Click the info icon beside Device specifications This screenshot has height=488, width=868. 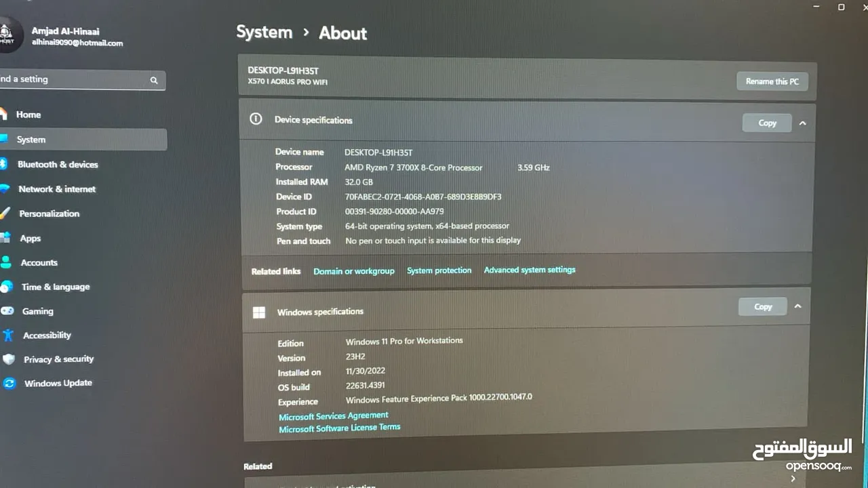256,119
